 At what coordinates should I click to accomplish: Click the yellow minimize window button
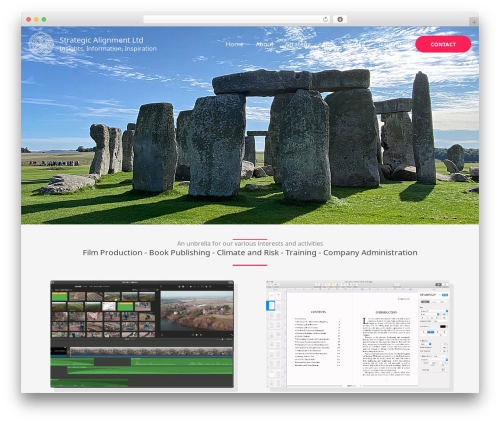point(36,19)
